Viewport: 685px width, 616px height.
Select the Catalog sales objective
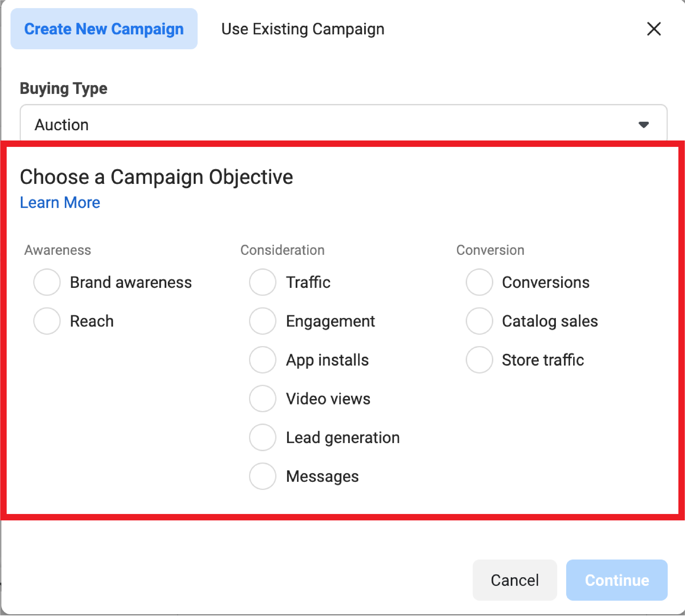click(x=479, y=321)
